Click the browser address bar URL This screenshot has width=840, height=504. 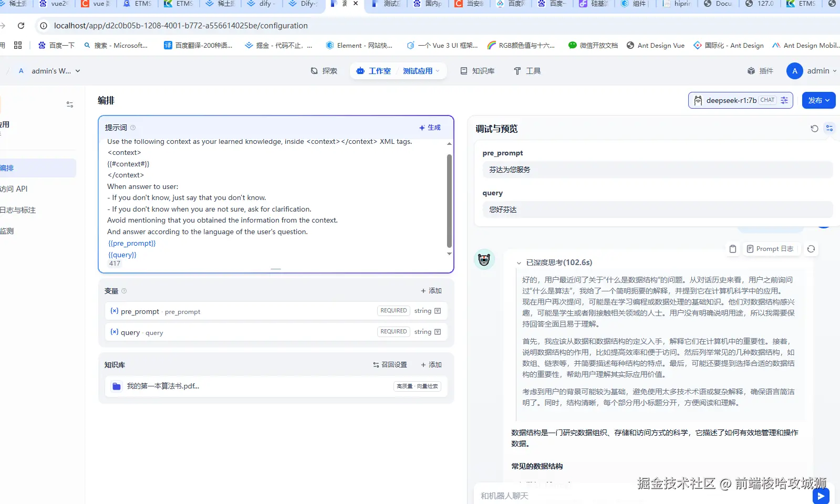pyautogui.click(x=181, y=25)
